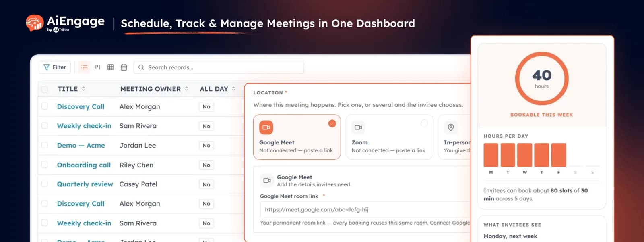The height and width of the screenshot is (242, 644).
Task: Check the Quarterly review row checkbox
Action: tap(45, 184)
